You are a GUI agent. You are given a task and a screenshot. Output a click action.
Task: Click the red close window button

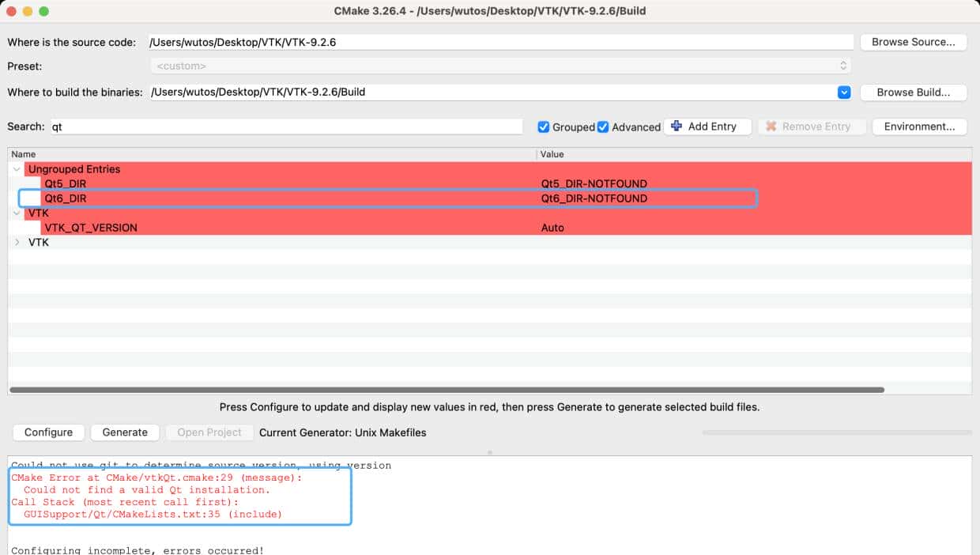(x=11, y=11)
